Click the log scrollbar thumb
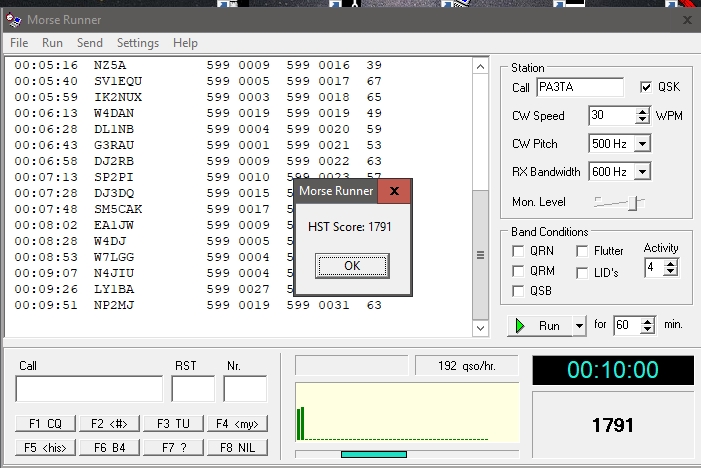The image size is (701, 468). (480, 255)
